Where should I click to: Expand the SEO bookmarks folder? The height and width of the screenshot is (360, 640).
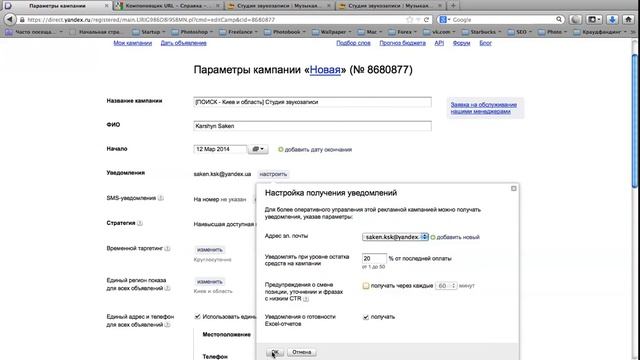(x=520, y=32)
